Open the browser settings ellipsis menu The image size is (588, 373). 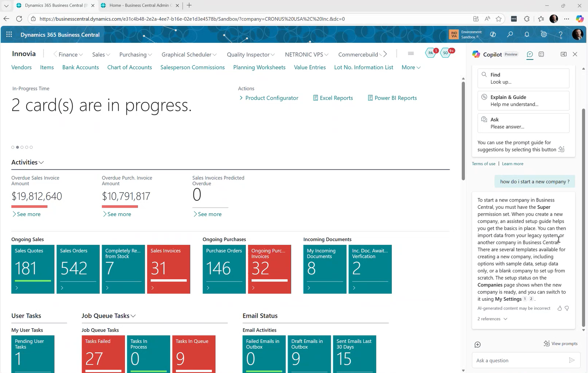[567, 19]
